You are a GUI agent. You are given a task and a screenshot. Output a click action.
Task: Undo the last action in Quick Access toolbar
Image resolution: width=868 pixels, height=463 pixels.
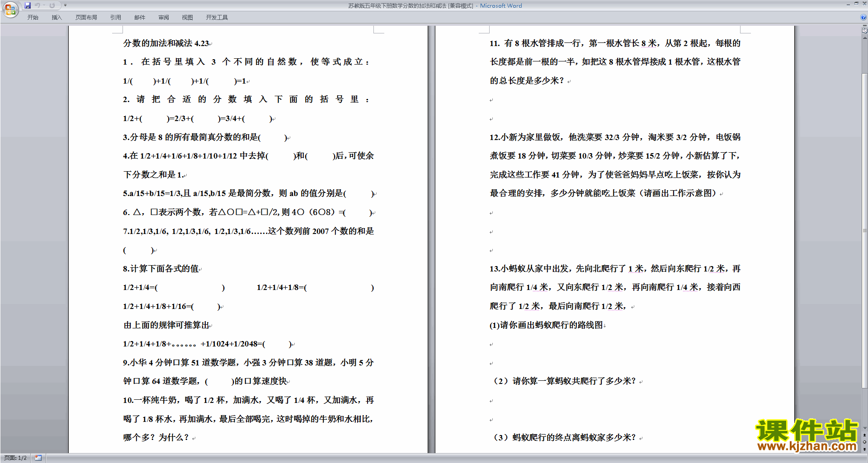[38, 5]
